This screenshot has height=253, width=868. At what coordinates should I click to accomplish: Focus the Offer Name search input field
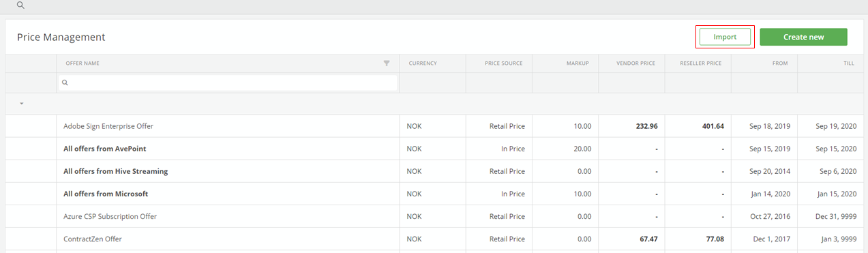click(x=228, y=83)
